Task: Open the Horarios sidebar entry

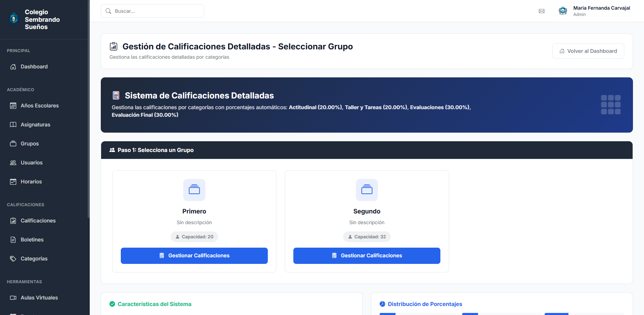Action: point(31,182)
